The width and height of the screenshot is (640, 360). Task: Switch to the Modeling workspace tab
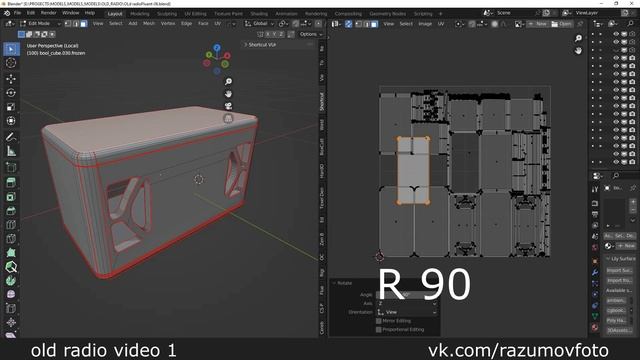pos(140,13)
